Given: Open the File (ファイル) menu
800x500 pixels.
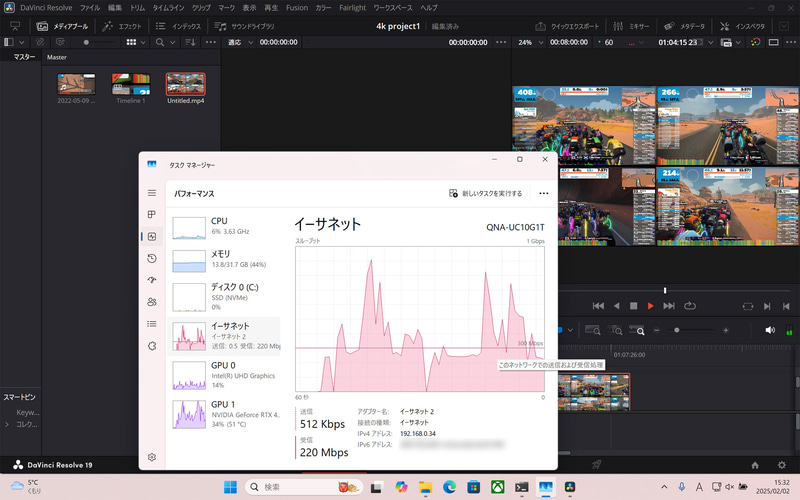Looking at the screenshot, I should tap(90, 8).
